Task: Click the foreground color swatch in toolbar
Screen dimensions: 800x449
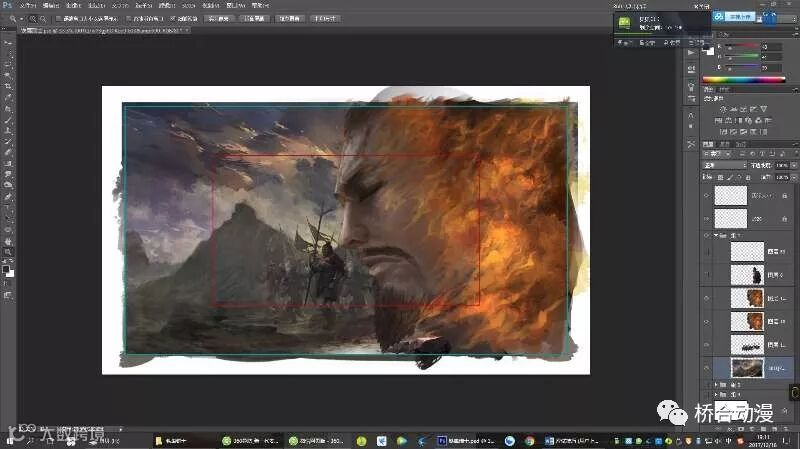Action: coord(6,269)
